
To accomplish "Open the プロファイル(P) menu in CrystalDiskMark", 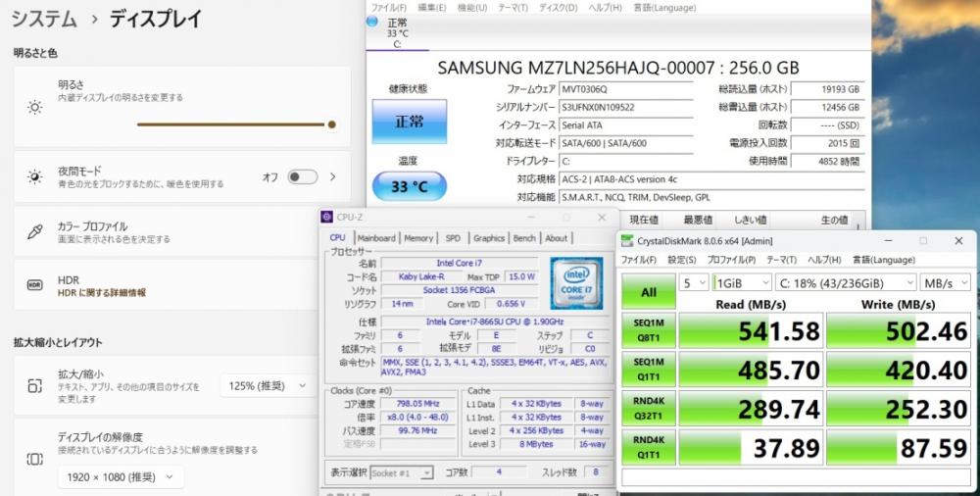I will pyautogui.click(x=730, y=260).
